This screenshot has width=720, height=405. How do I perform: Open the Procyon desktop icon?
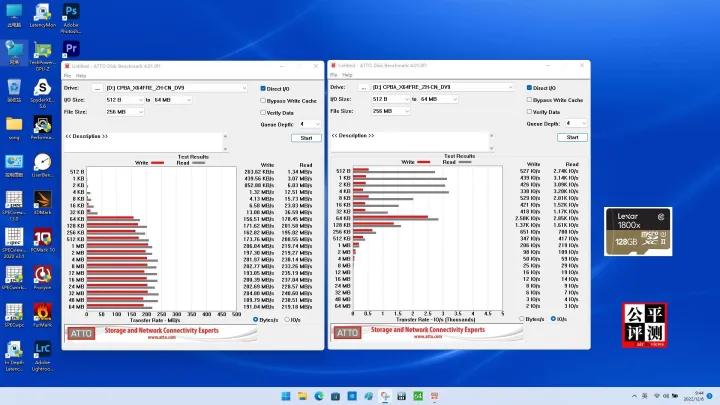42,278
